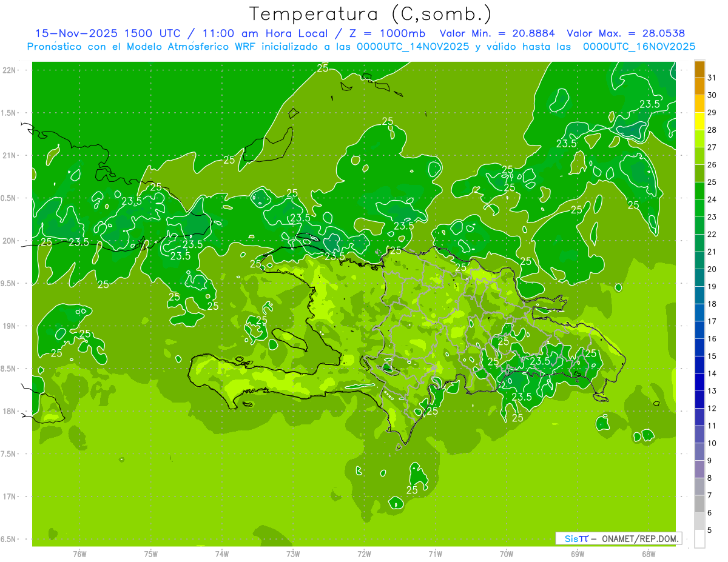
Task: Click the lime legend swatch between 27 and 28
Action: point(699,139)
